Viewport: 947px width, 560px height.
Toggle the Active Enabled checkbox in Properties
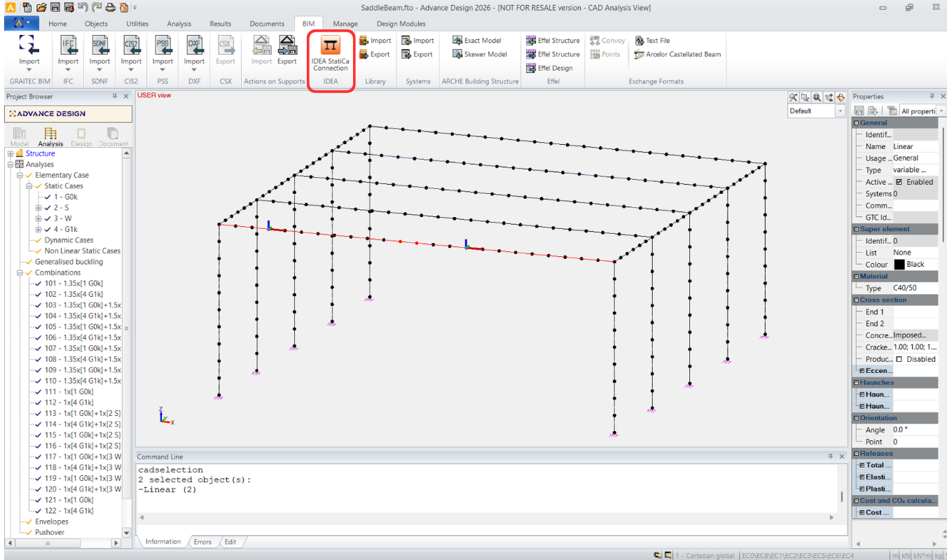point(899,182)
